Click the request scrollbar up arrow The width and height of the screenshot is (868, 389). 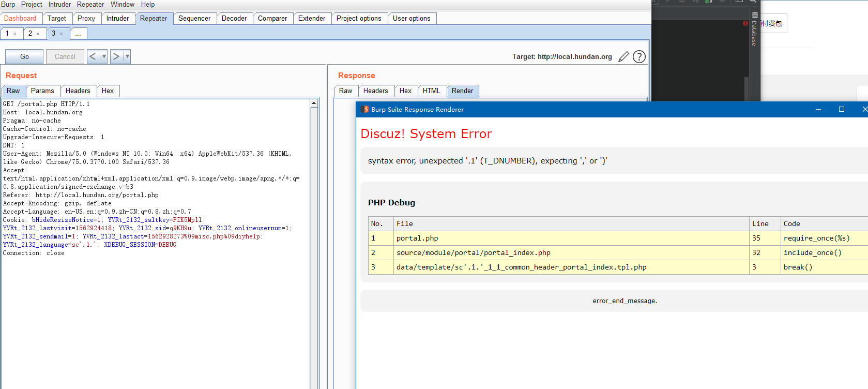pyautogui.click(x=314, y=103)
